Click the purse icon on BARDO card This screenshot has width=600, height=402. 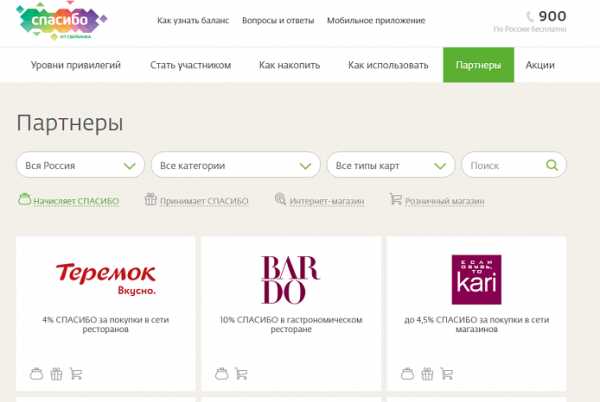(x=222, y=374)
